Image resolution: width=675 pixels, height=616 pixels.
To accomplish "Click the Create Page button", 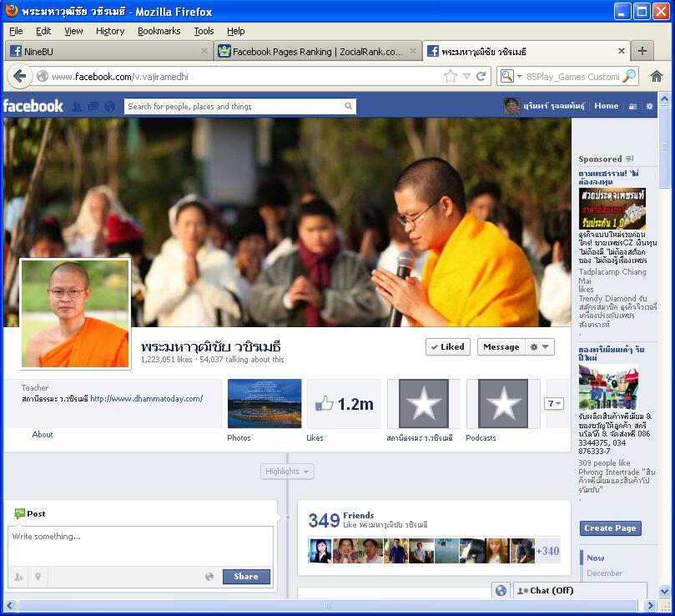I will click(610, 528).
